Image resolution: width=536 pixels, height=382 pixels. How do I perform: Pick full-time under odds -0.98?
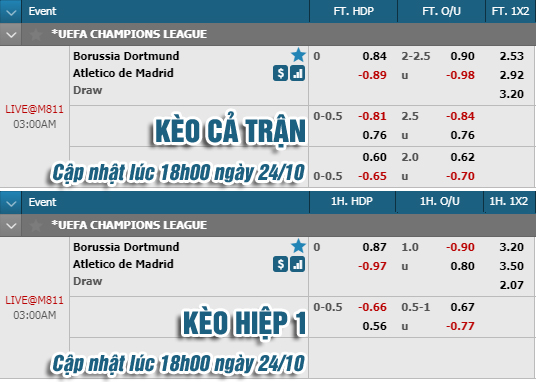pyautogui.click(x=460, y=75)
